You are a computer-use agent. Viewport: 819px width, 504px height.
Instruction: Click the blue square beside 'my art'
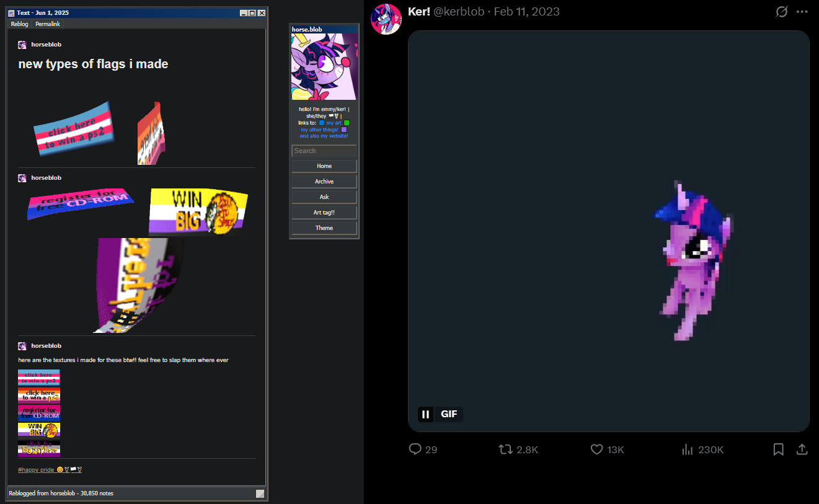tap(322, 123)
